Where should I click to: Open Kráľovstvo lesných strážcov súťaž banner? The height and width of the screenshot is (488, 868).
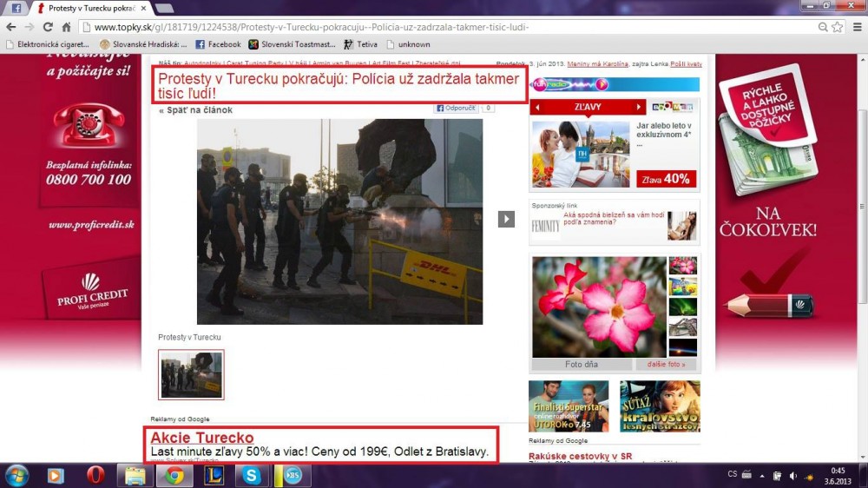[660, 406]
